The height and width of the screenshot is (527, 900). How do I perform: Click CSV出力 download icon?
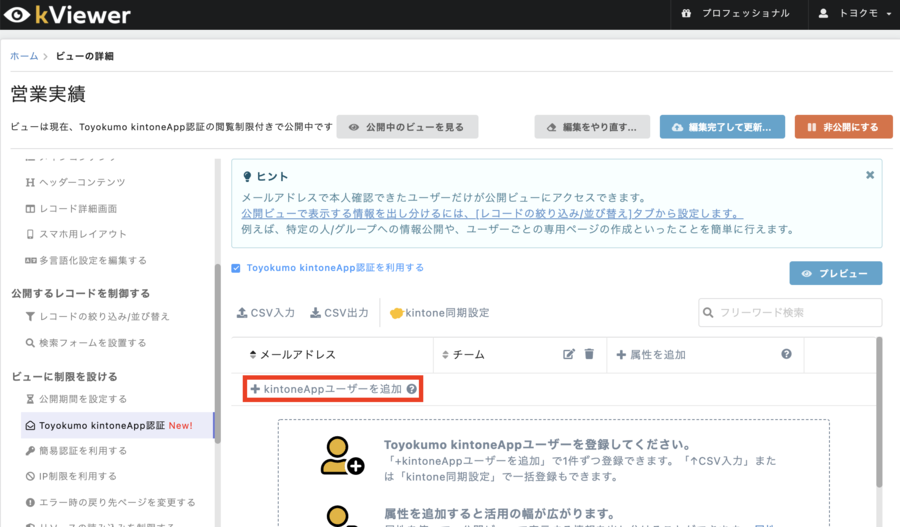coord(316,312)
